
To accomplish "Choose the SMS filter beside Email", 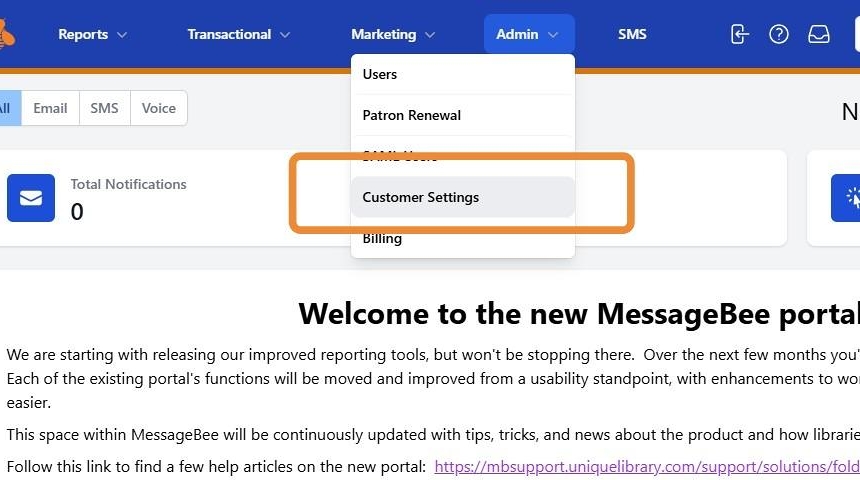I will click(104, 108).
